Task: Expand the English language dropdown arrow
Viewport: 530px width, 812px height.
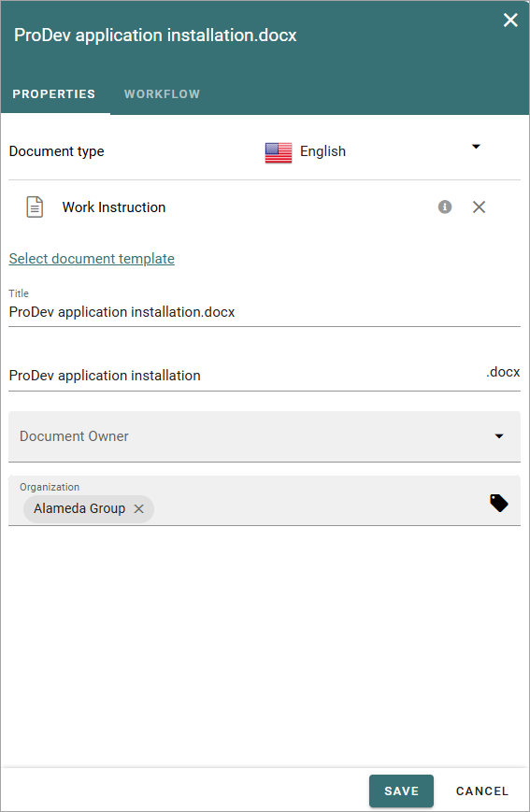Action: coord(476,147)
